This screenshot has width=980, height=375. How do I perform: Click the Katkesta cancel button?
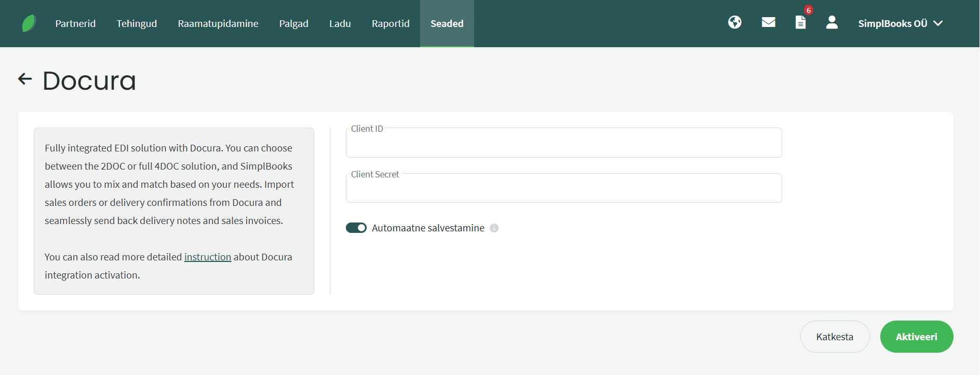point(835,337)
